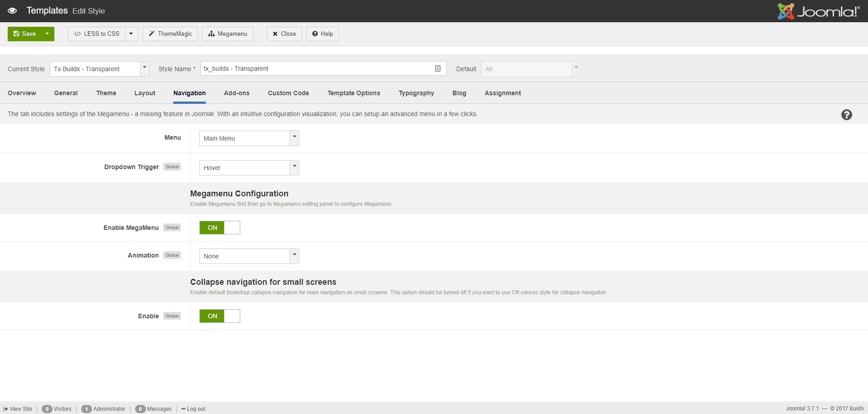Open the Megamenu configuration panel
This screenshot has width=868, height=414.
coord(228,34)
